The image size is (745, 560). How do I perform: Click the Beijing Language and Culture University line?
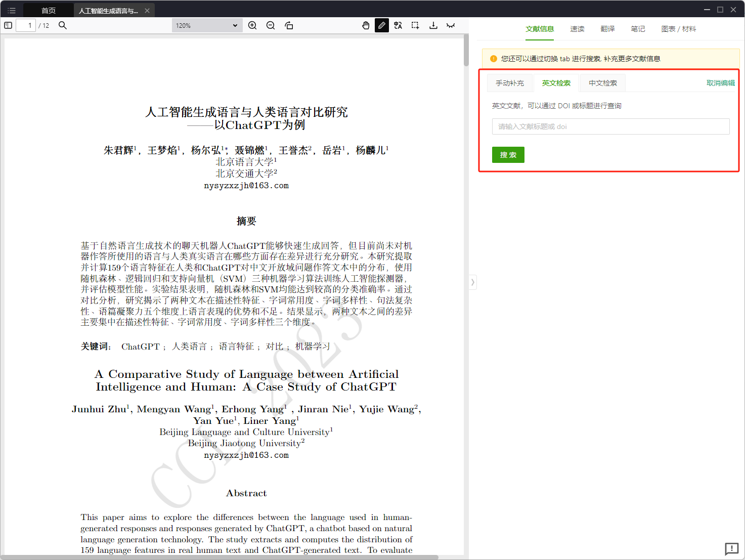click(246, 432)
